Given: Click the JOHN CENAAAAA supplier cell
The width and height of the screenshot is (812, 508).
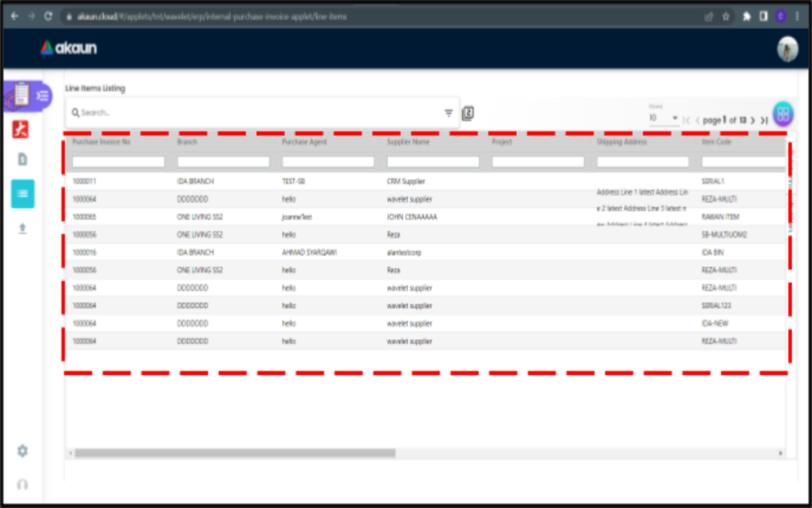Looking at the screenshot, I should (412, 217).
